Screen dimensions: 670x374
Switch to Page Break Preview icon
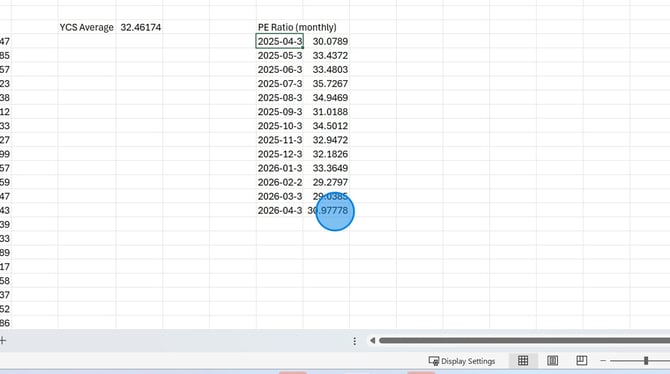(582, 361)
